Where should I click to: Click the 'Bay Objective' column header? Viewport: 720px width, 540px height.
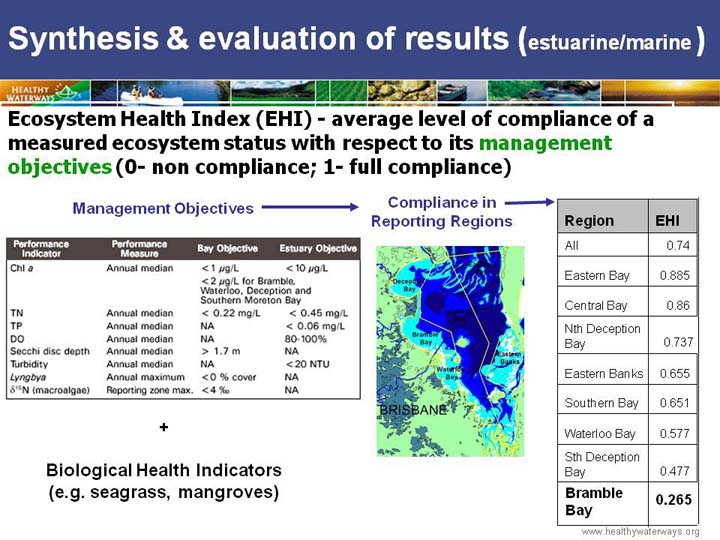227,248
